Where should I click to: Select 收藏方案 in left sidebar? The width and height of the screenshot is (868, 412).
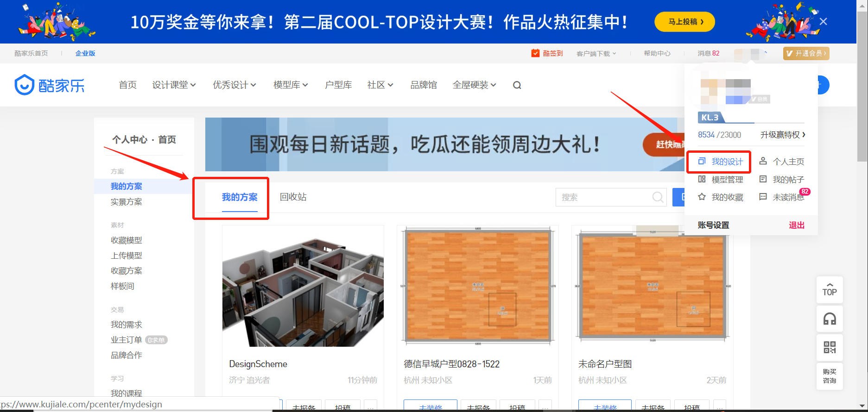[x=127, y=271]
